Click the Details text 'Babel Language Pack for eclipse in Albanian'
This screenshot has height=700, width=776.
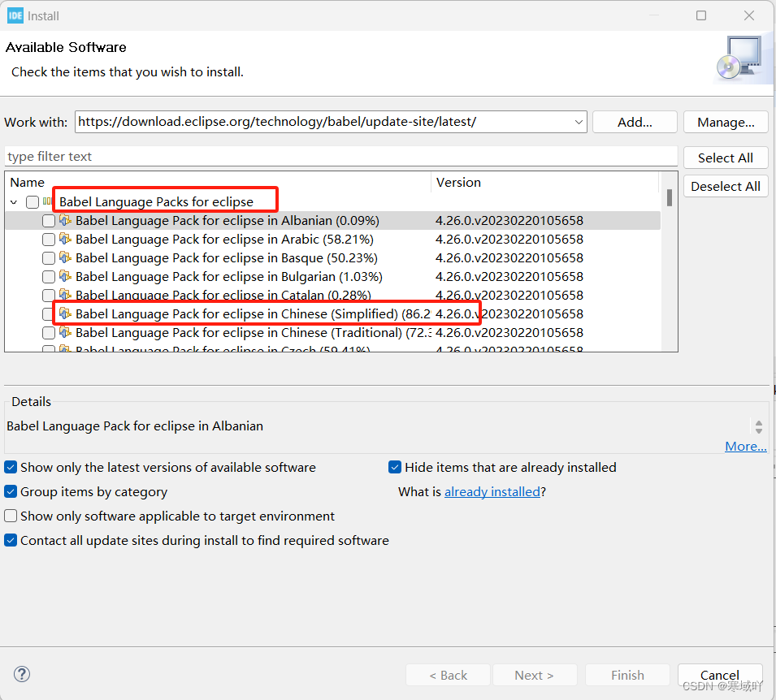coord(135,426)
